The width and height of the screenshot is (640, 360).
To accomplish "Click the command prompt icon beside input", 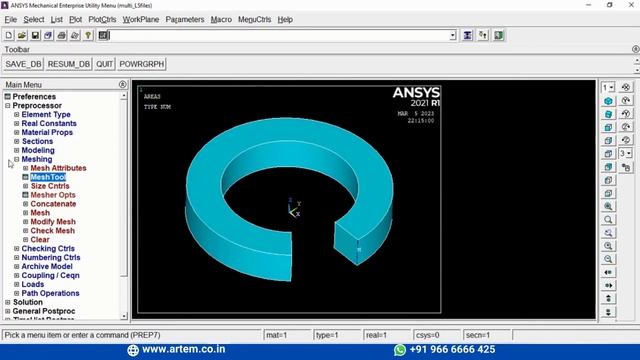I will [103, 36].
